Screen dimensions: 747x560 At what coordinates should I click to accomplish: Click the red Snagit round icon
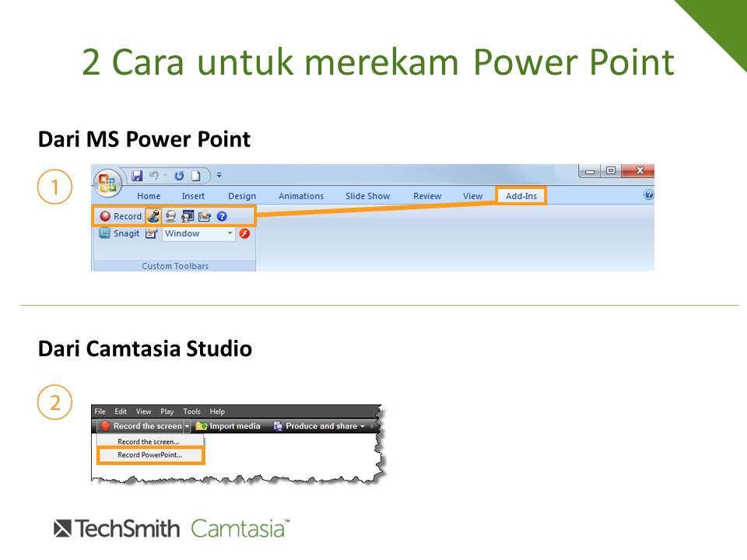point(244,233)
